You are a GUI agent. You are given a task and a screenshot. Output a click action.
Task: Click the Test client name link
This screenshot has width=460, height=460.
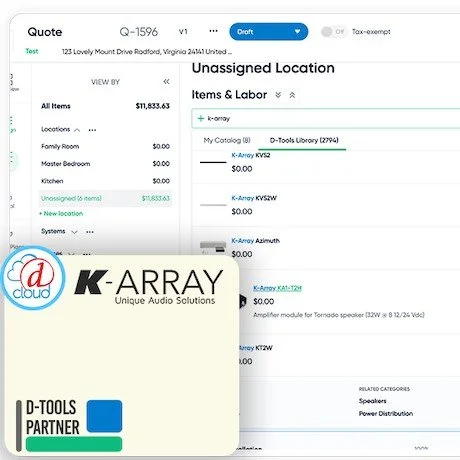tap(32, 51)
